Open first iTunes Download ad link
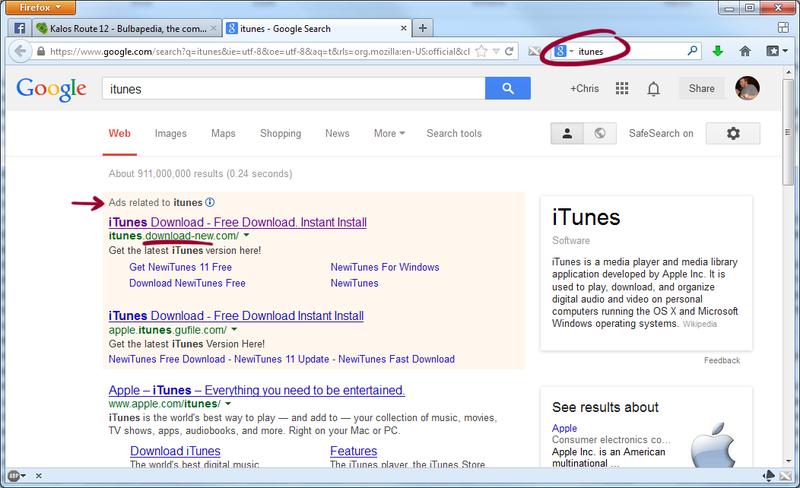Viewport: 800px width, 488px height. [x=238, y=223]
